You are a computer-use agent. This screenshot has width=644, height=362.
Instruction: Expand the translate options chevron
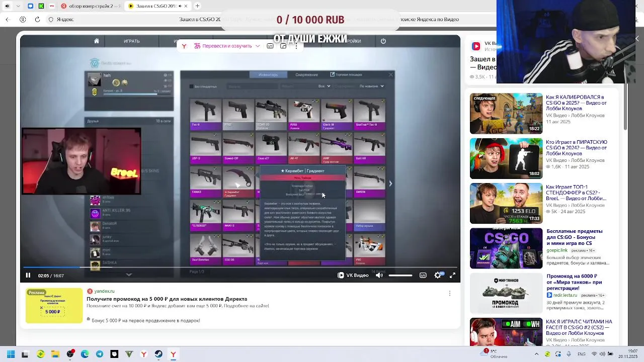click(258, 46)
